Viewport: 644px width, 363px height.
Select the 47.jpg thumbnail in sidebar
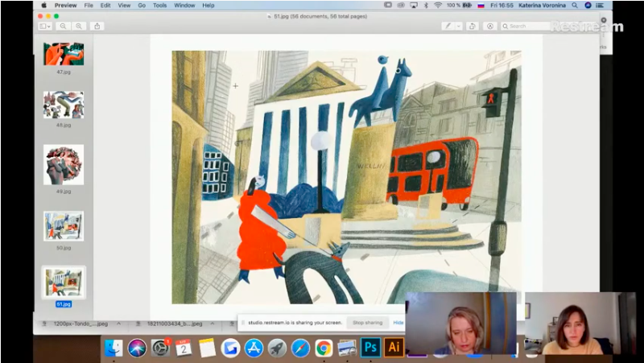coord(63,54)
